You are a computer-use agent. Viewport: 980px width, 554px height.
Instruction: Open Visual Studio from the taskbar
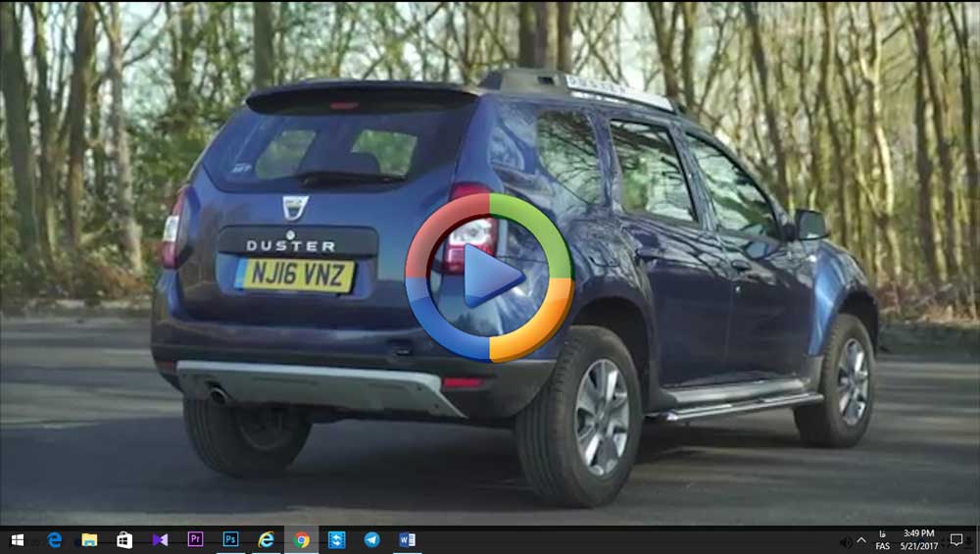coord(160,539)
